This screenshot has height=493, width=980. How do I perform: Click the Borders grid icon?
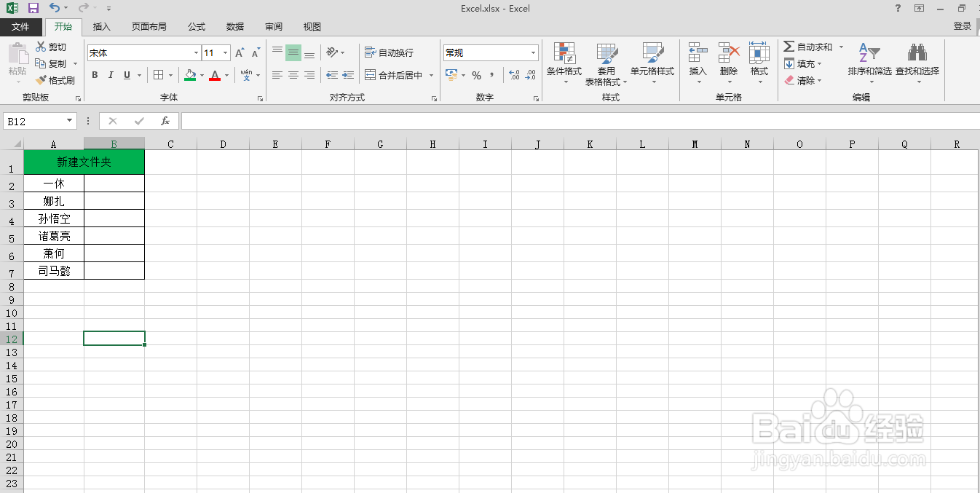coord(159,75)
